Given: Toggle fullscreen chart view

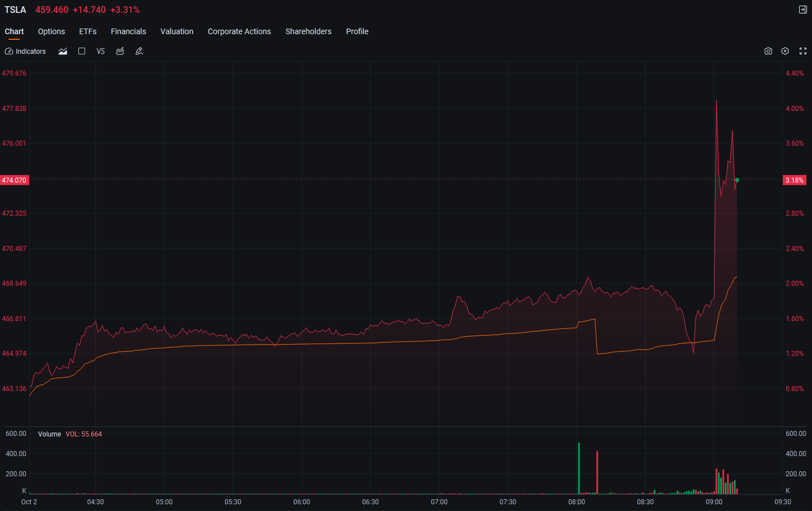Looking at the screenshot, I should click(803, 51).
